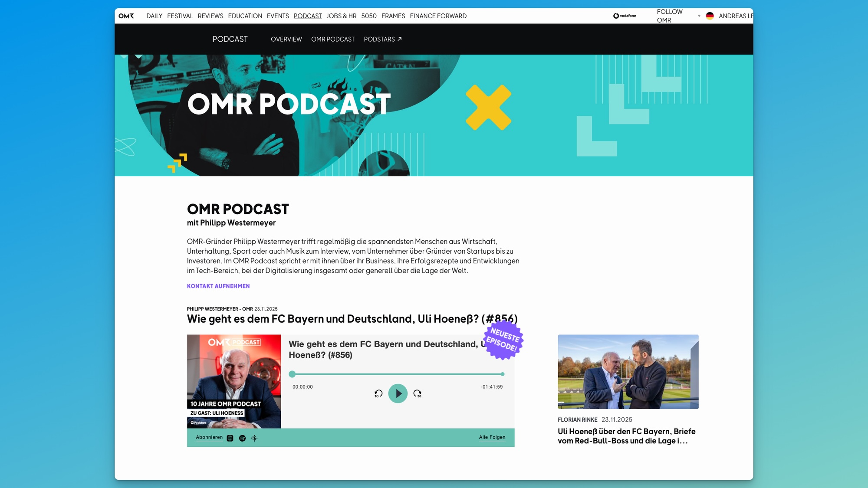Switch to the Overview subnav tab
868x488 pixels.
(x=286, y=39)
